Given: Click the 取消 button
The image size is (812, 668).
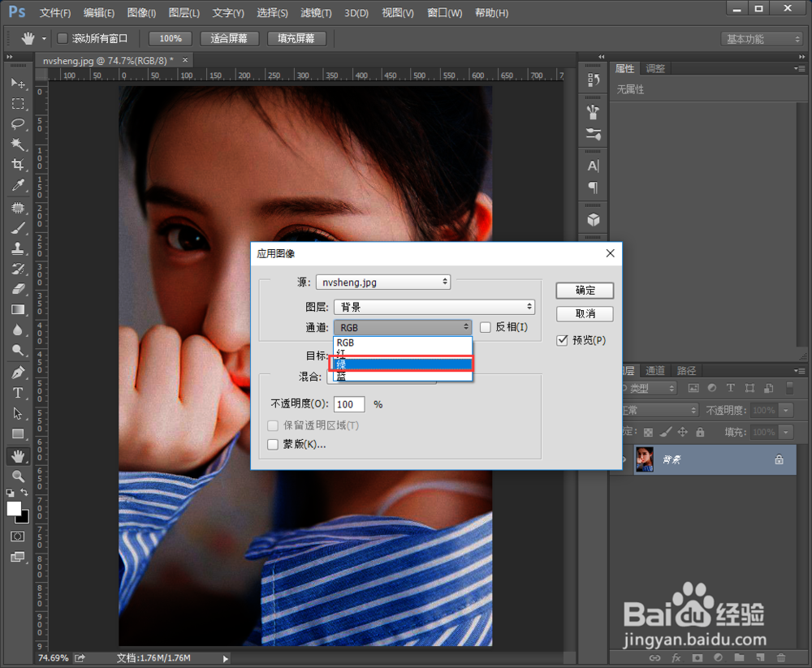Looking at the screenshot, I should tap(585, 314).
